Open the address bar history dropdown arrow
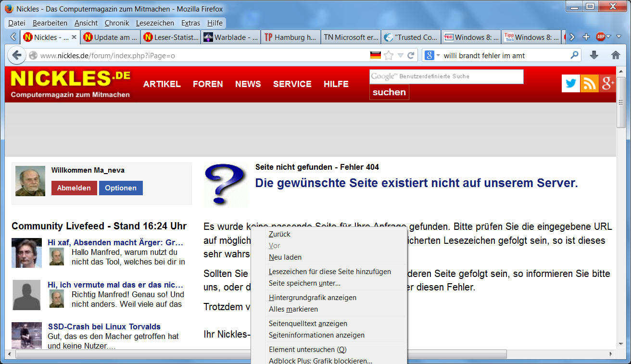This screenshot has height=364, width=631. 400,55
